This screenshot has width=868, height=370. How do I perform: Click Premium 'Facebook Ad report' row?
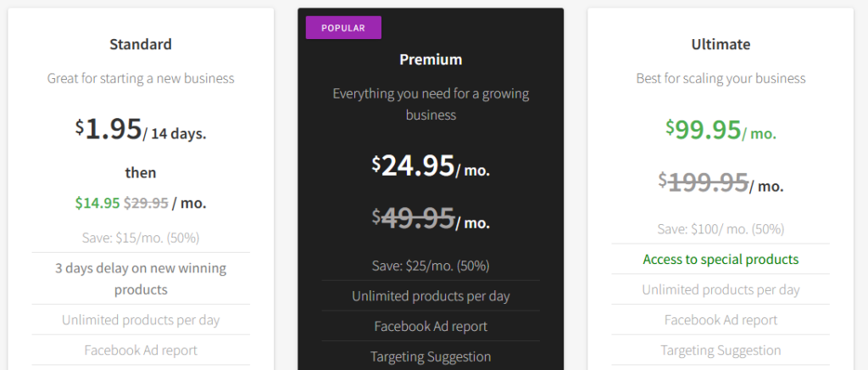431,326
